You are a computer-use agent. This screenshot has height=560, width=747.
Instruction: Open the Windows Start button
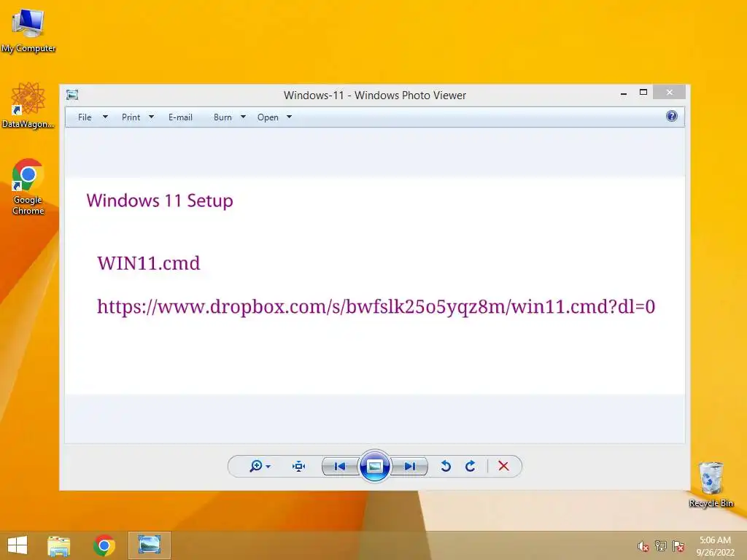click(x=18, y=545)
